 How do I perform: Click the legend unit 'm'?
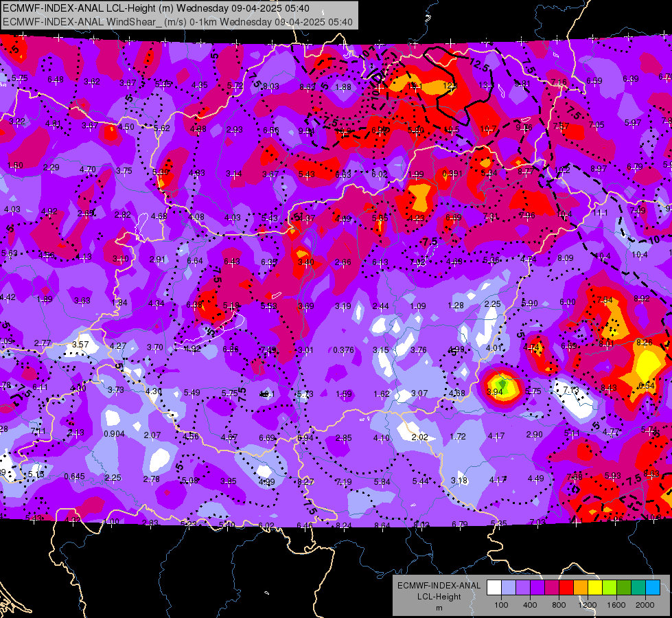coord(439,608)
